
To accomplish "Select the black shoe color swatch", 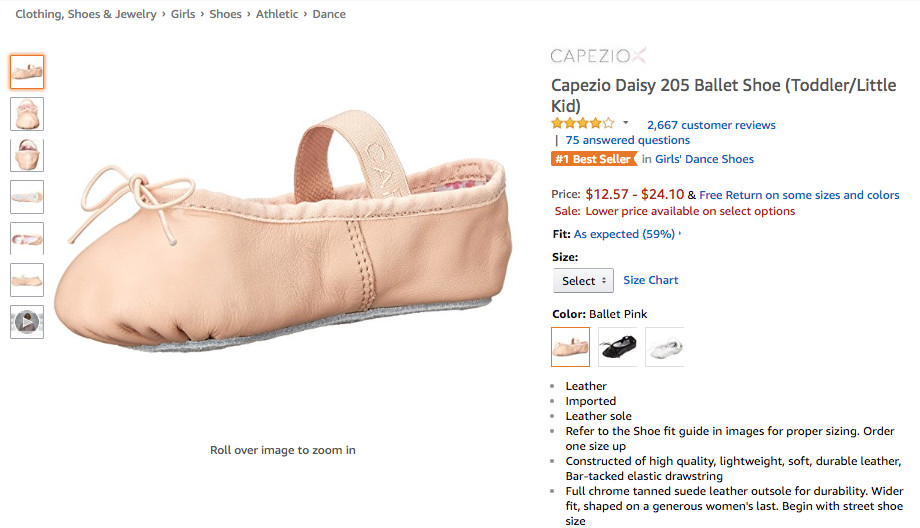I will [617, 347].
